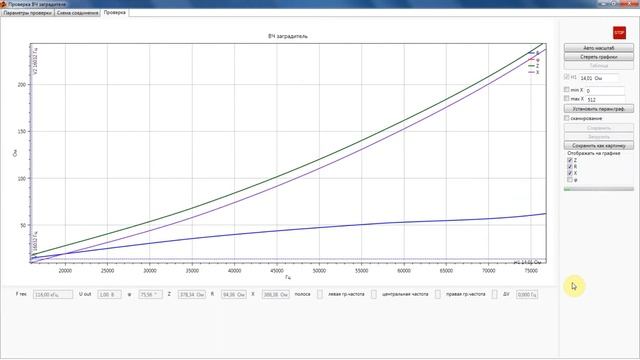Click the Авто масштаб button
The height and width of the screenshot is (360, 640).
(x=599, y=48)
